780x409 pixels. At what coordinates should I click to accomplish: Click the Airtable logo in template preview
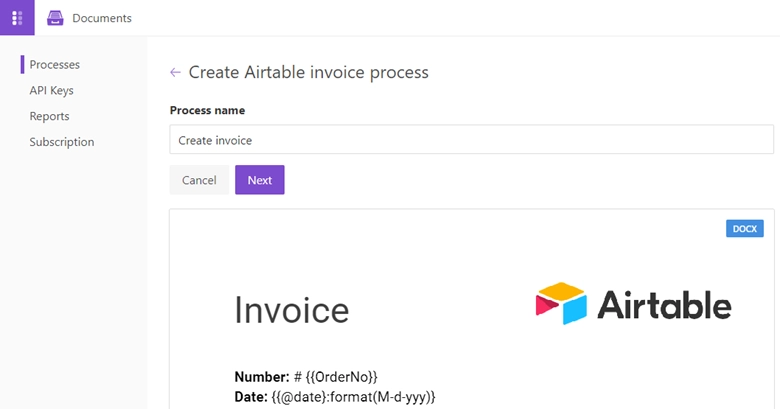coord(633,304)
